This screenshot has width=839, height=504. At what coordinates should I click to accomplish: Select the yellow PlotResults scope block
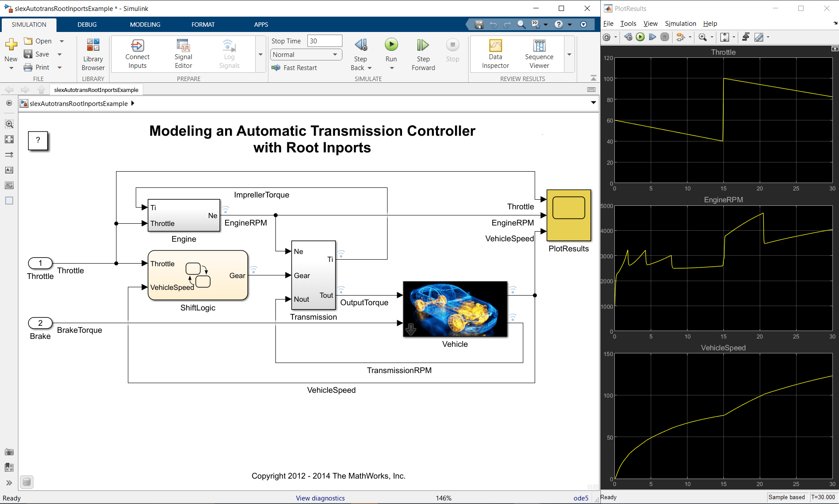pyautogui.click(x=568, y=215)
